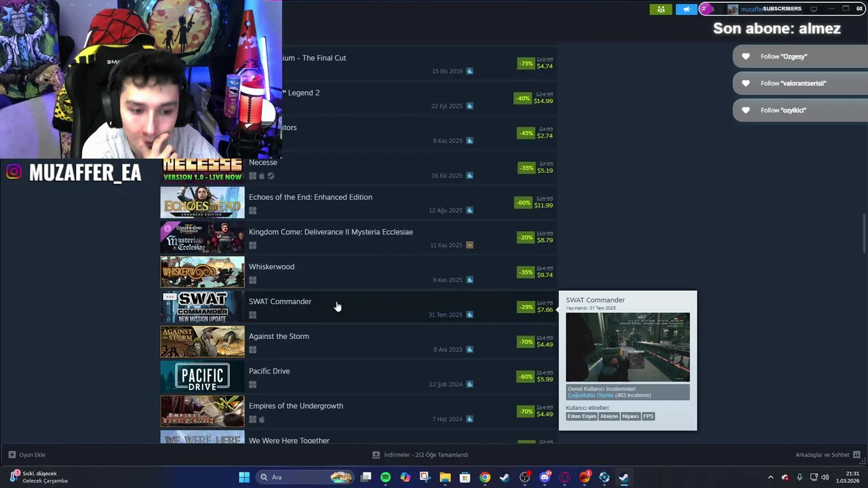The width and height of the screenshot is (868, 488).
Task: Click plus icon next to Oyun Ekle
Action: click(12, 455)
